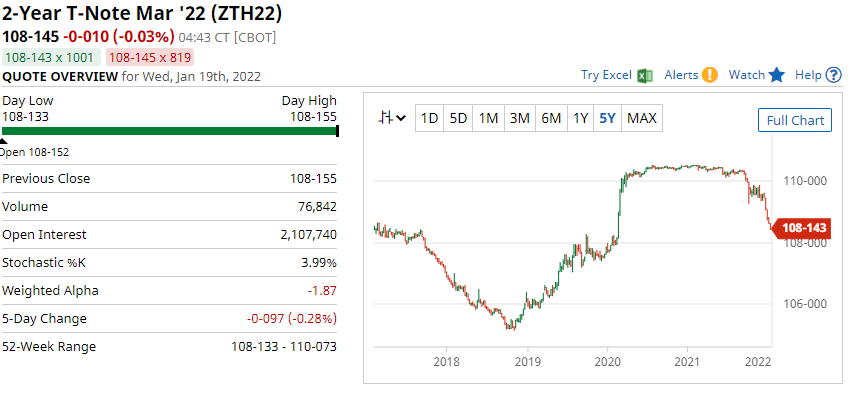Click the red 108-143 price marker on chart
848x393 pixels.
799,228
